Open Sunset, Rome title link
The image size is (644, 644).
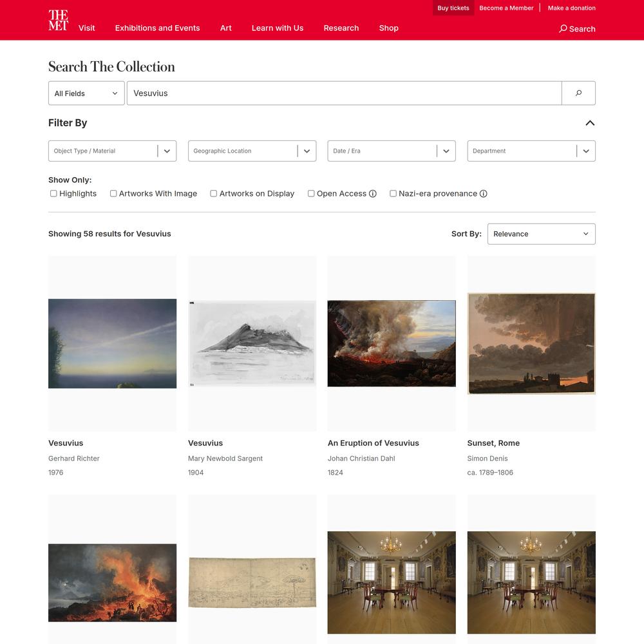coord(493,443)
